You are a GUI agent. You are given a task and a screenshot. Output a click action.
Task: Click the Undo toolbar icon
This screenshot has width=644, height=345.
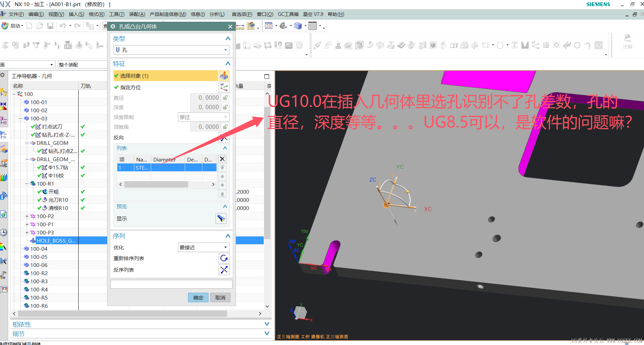click(63, 26)
